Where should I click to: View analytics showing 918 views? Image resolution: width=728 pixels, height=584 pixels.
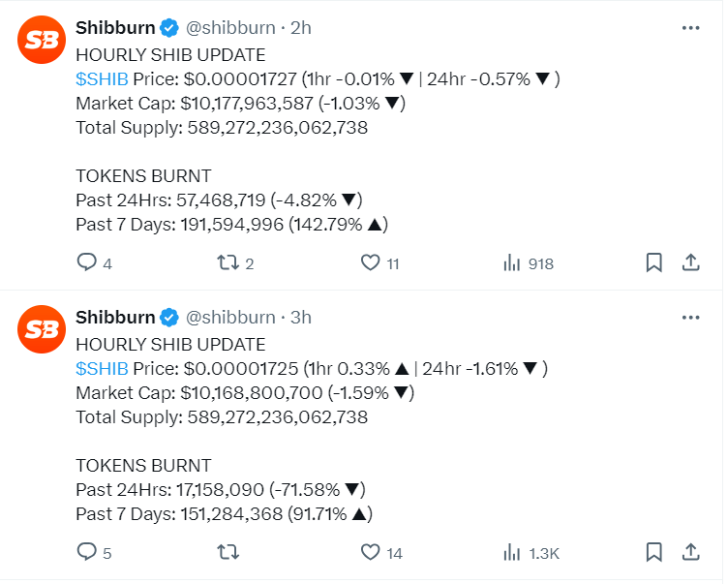(x=510, y=262)
